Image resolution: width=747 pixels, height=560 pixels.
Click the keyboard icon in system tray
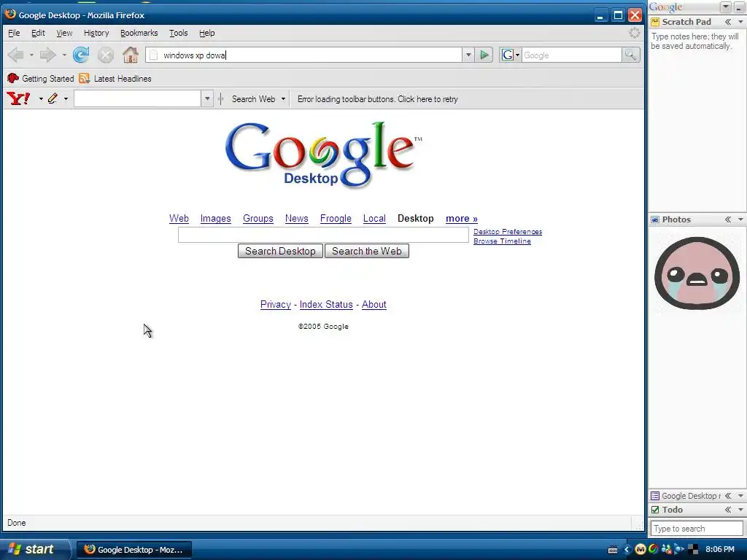click(613, 550)
